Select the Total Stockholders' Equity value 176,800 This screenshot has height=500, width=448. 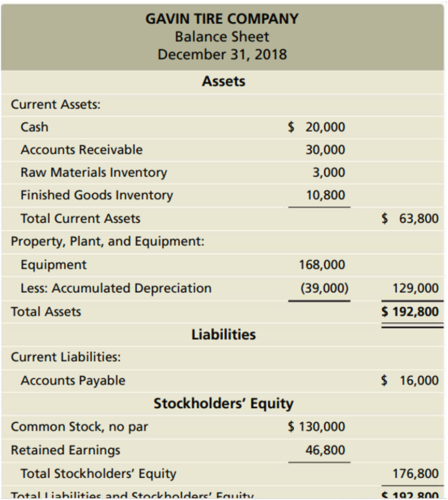tap(415, 474)
